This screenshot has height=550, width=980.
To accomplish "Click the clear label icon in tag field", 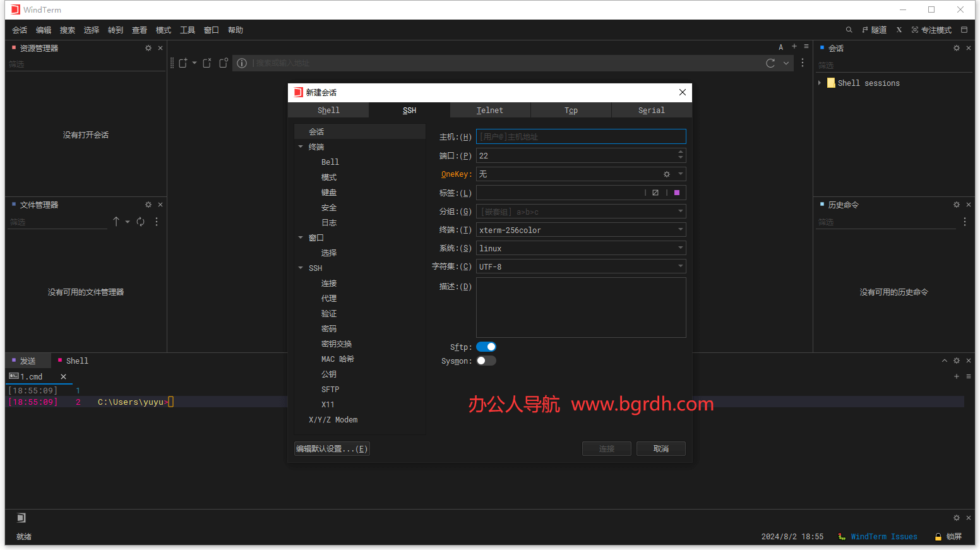I will pos(655,193).
